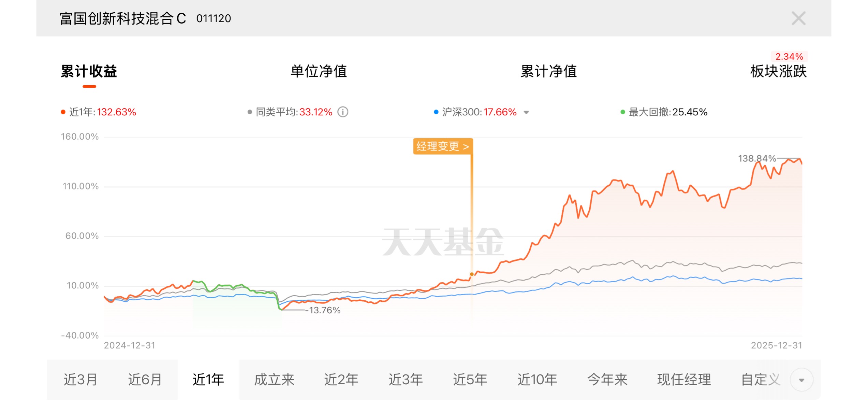868x400 pixels.
Task: Choose the 近3年 range option
Action: coord(406,380)
